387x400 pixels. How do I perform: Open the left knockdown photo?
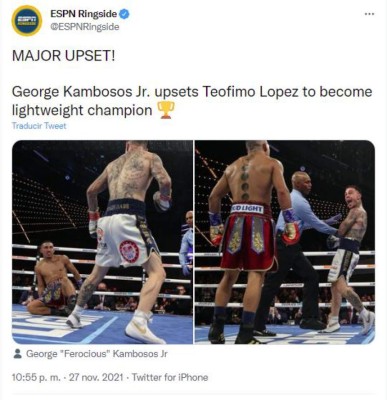point(102,242)
